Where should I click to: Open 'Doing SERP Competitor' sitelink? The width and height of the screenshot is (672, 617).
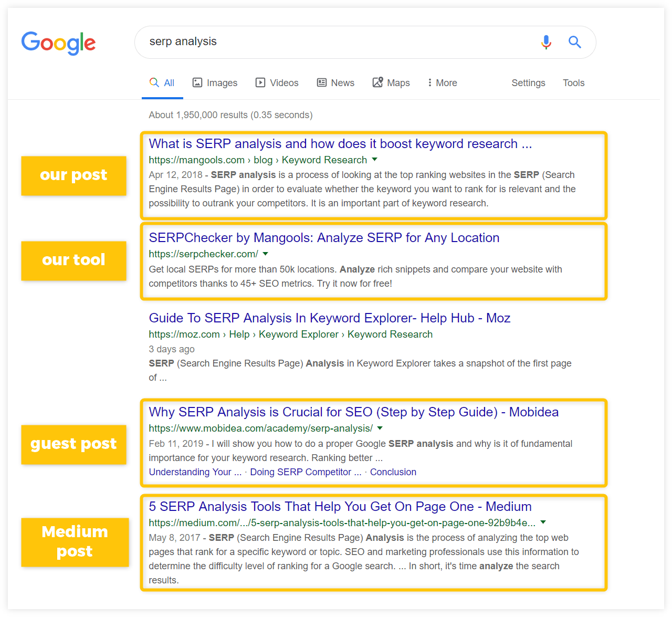[x=306, y=472]
